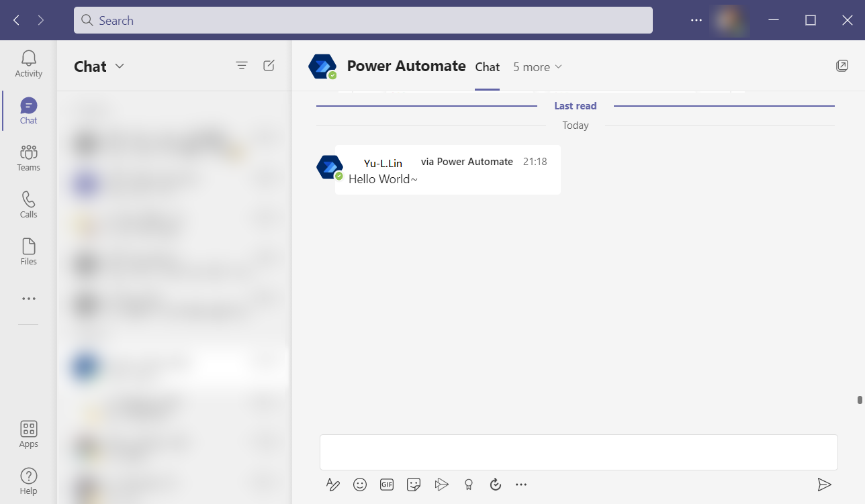This screenshot has height=504, width=865.
Task: Expand the 5 more tabs dropdown
Action: coord(537,67)
